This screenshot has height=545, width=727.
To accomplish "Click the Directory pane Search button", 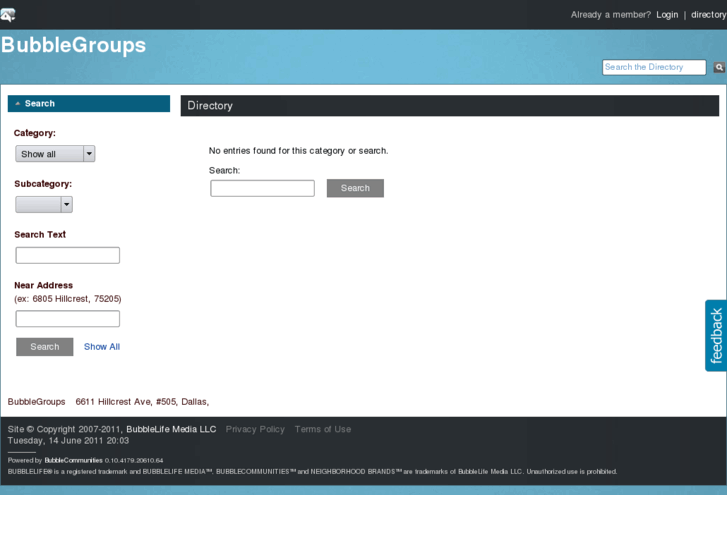I will [x=355, y=188].
